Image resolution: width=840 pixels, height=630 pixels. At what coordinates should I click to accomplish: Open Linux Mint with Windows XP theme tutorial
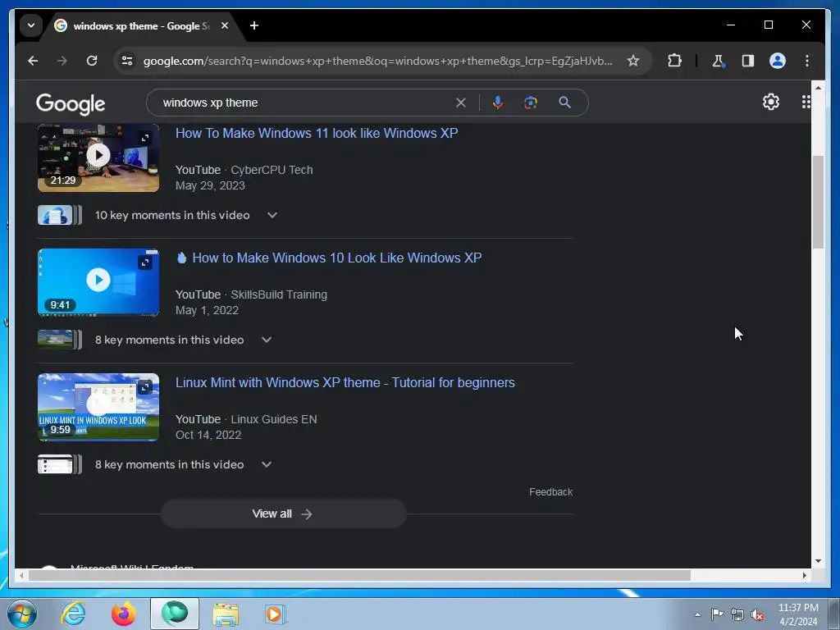coord(345,382)
